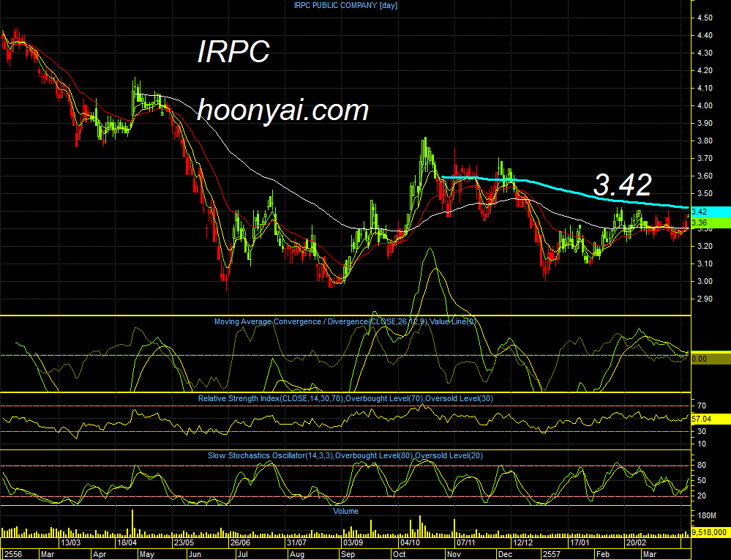Click the 4.30 price axis label
Screen dimensions: 731x560
tap(705, 53)
